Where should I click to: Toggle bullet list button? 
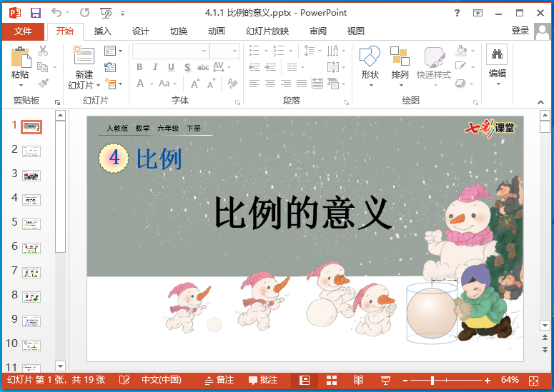click(x=254, y=51)
